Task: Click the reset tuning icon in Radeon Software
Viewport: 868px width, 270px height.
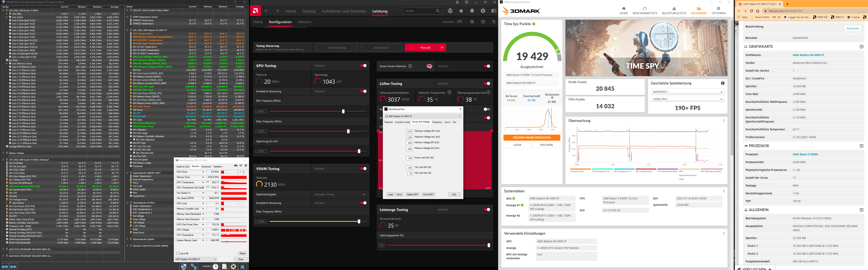Action: [x=494, y=22]
